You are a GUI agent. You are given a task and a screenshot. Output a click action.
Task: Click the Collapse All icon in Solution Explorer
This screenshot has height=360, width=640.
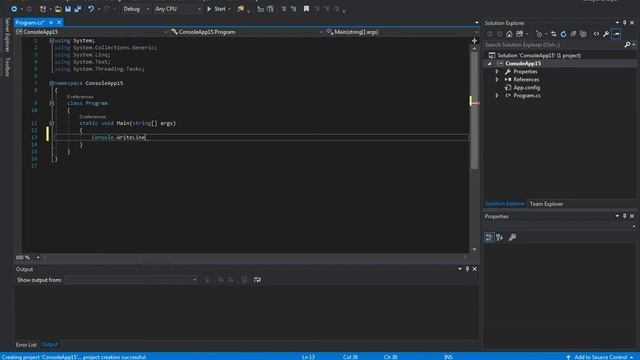point(573,34)
